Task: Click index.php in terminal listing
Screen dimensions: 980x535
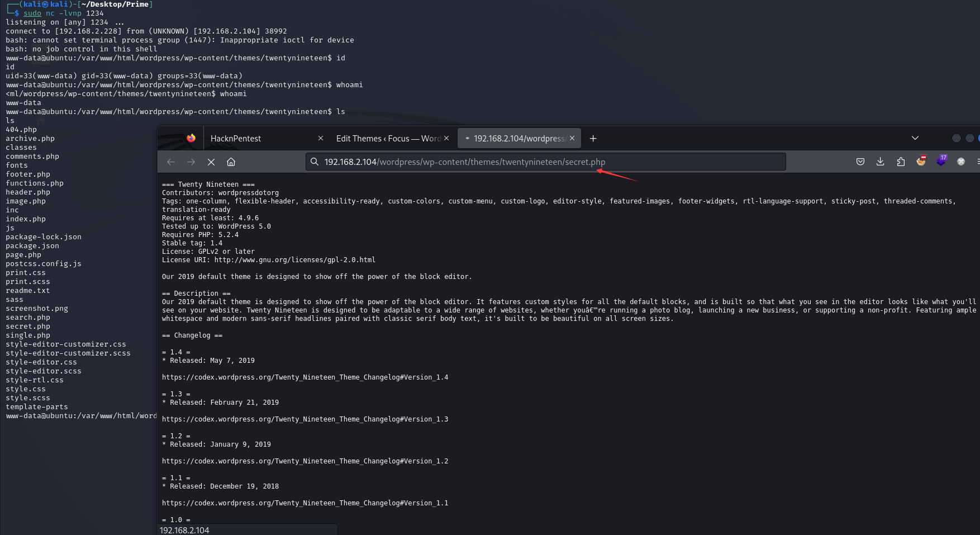Action: click(x=26, y=219)
